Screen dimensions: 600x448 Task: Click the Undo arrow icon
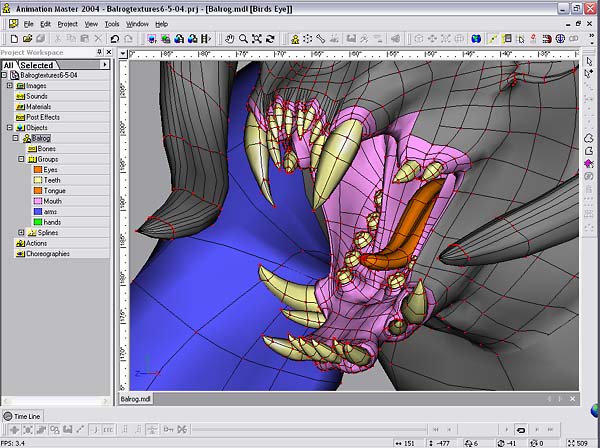[x=114, y=39]
